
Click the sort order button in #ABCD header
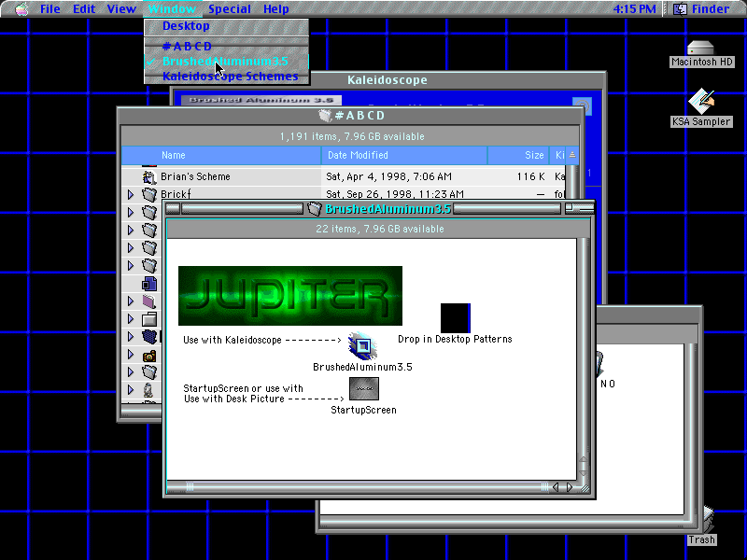point(572,155)
